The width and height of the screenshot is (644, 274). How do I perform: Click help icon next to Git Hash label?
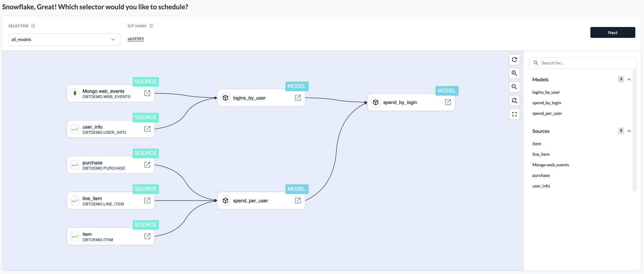point(151,26)
